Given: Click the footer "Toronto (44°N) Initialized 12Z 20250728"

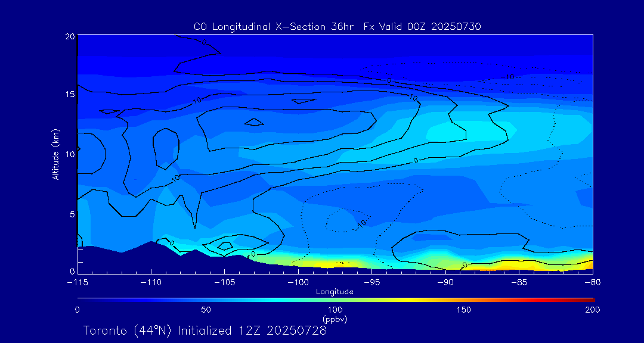Looking at the screenshot, I should pos(205,331).
